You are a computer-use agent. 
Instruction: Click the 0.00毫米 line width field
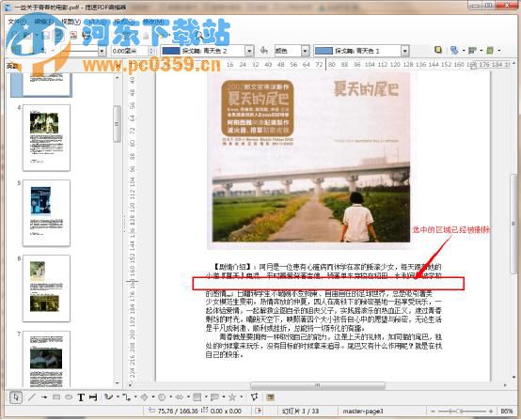tap(130, 51)
